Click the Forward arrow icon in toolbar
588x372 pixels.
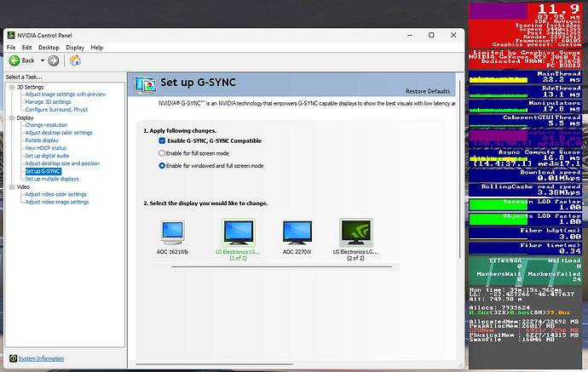coord(54,60)
